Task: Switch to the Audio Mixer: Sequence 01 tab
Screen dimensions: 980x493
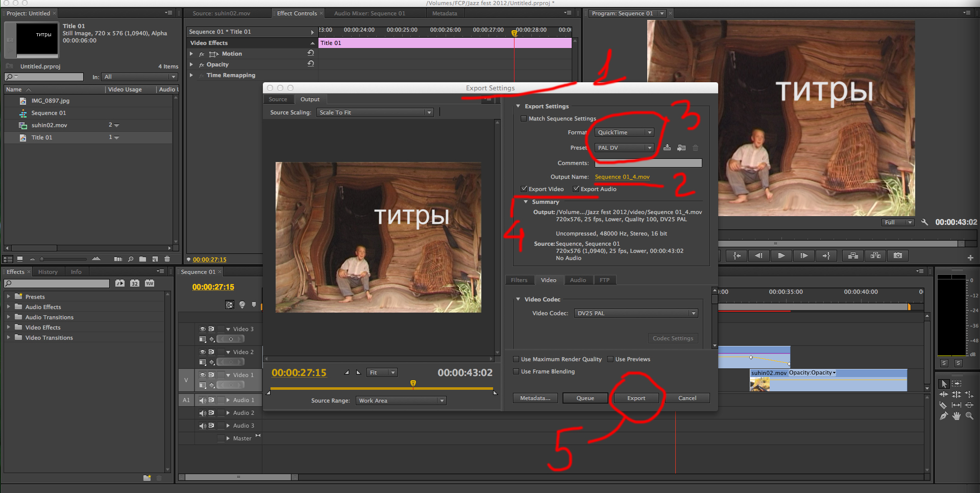Action: pos(370,13)
